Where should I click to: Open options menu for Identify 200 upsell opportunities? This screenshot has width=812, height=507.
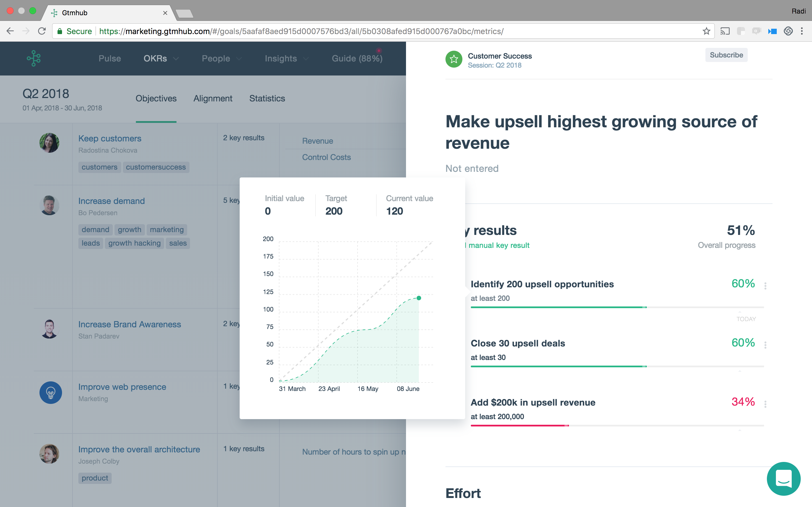[765, 286]
